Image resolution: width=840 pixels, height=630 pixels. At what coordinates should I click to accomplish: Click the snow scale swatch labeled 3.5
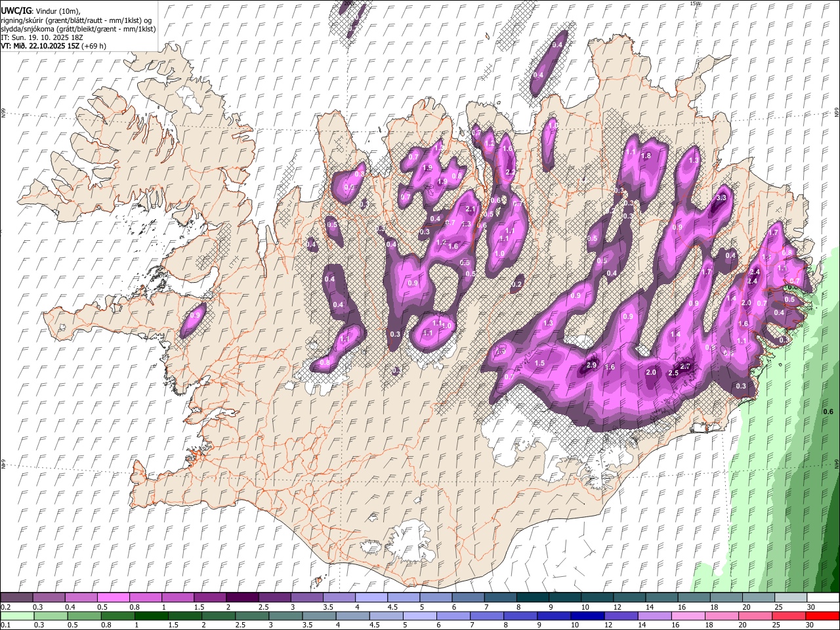click(339, 597)
